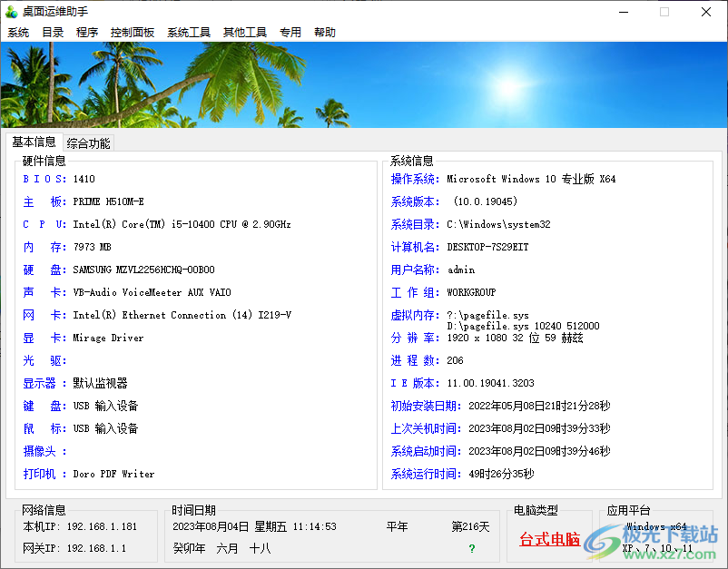Open the 专用 menu
Viewport: 728px width, 569px height.
(x=290, y=32)
